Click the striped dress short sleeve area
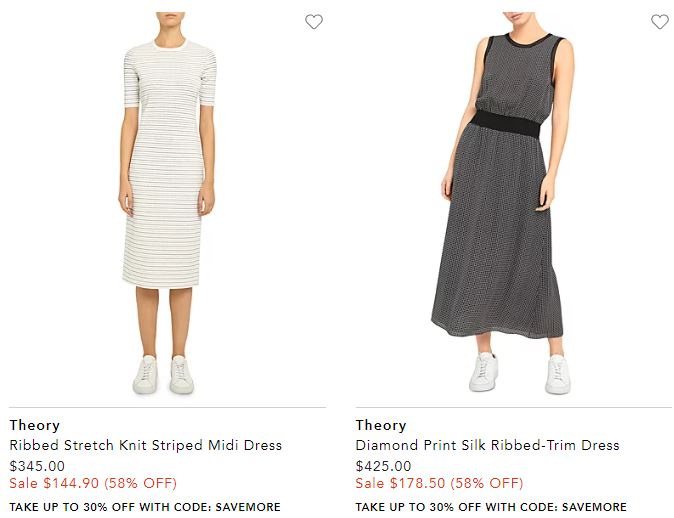The width and height of the screenshot is (674, 518). click(x=132, y=79)
